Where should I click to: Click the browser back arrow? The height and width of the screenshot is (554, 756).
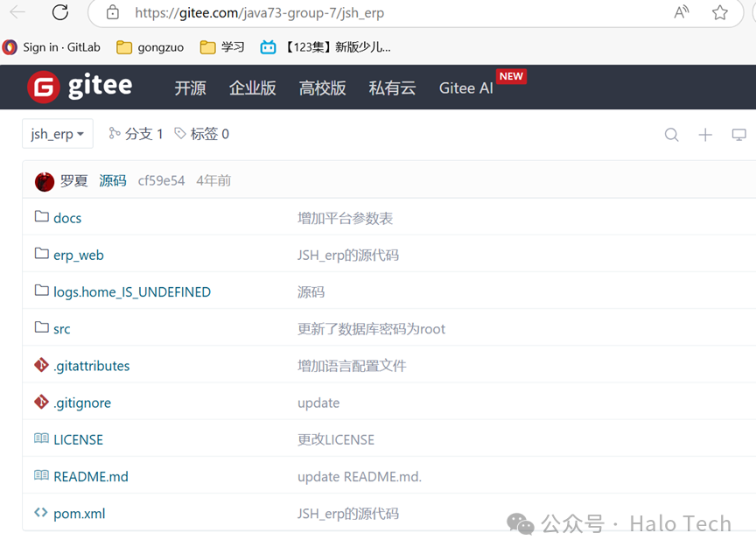click(x=17, y=12)
